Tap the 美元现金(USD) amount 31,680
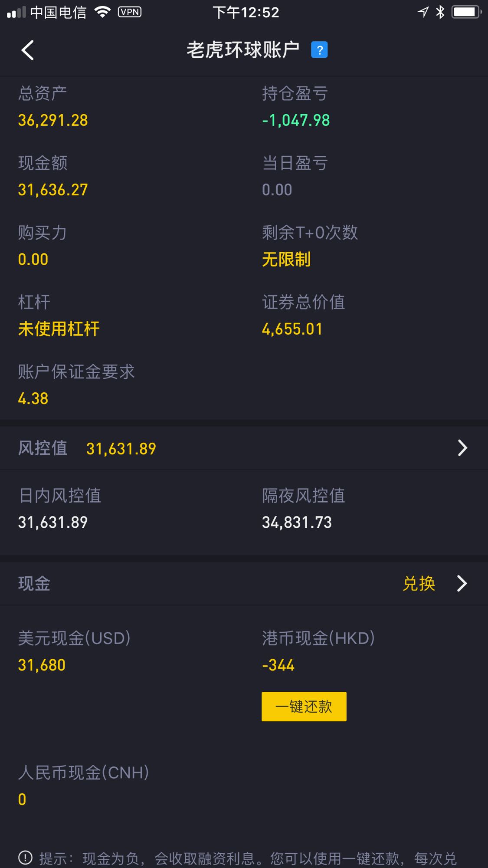The image size is (488, 868). [42, 665]
